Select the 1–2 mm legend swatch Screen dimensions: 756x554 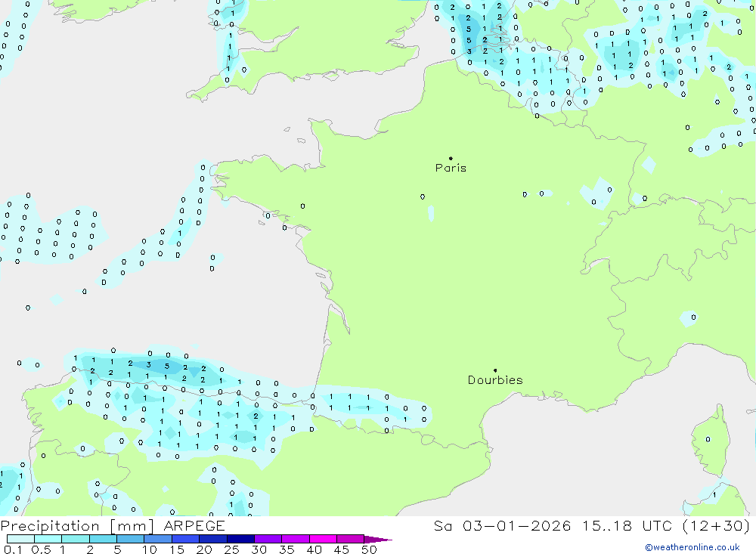click(76, 539)
